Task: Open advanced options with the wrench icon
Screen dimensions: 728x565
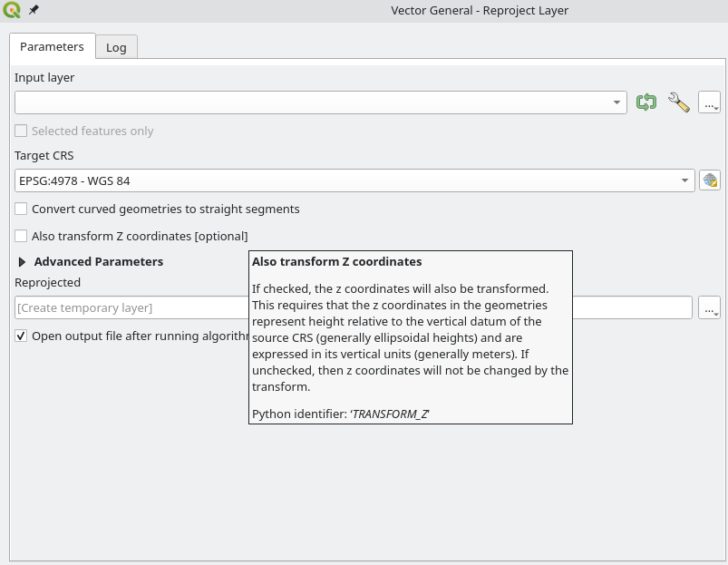Action: 678,102
